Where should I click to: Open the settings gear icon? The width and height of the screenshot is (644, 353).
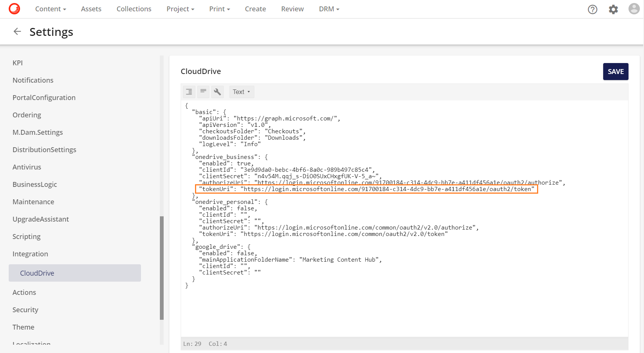[613, 9]
